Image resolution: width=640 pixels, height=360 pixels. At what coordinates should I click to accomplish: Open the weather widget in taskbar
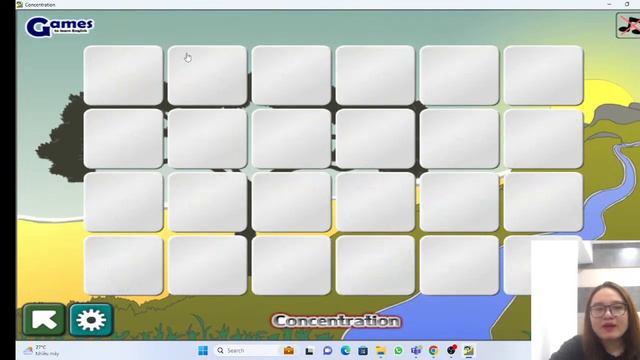click(x=41, y=351)
